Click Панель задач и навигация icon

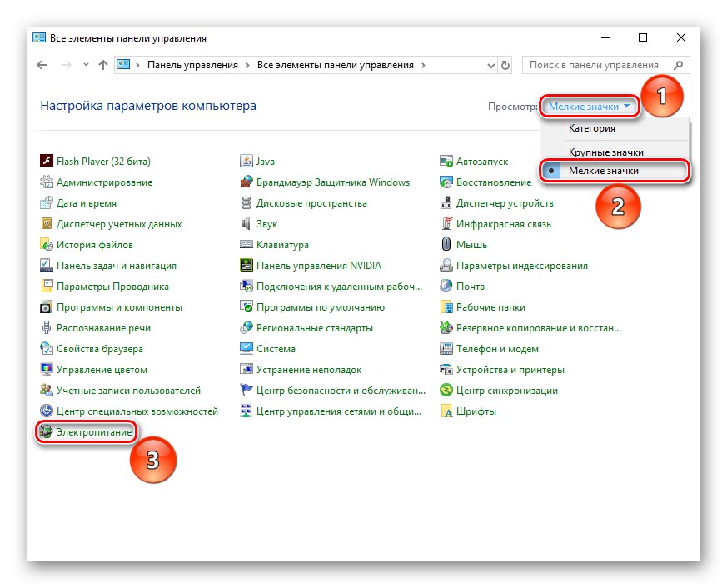coord(47,265)
